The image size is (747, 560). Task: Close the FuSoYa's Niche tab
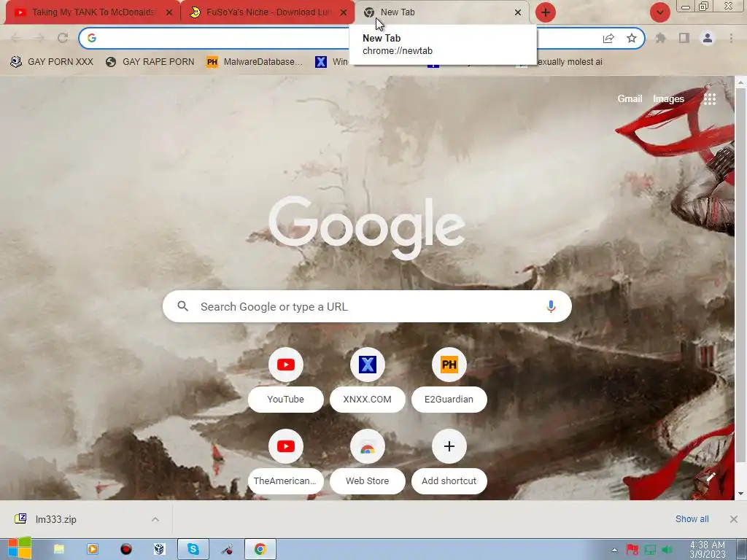(344, 12)
